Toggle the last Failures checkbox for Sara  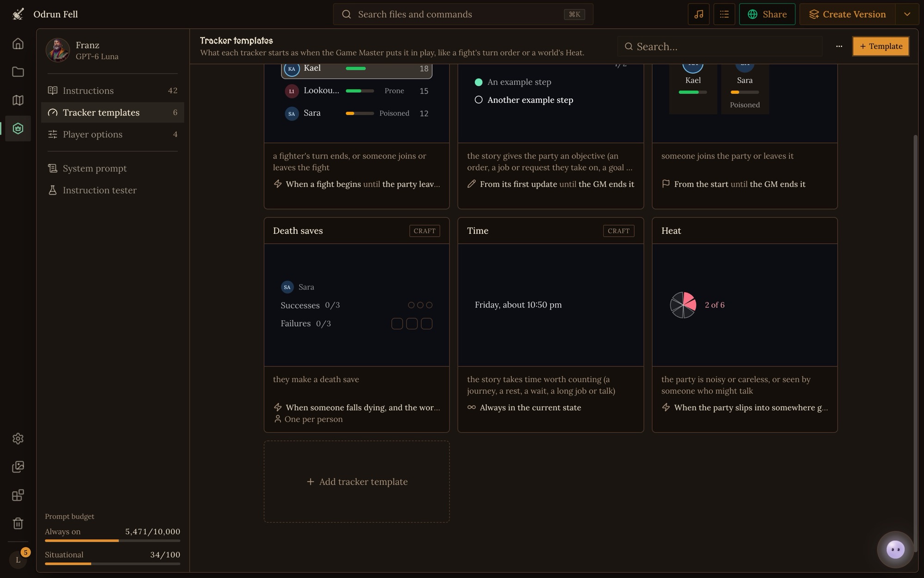(x=426, y=324)
